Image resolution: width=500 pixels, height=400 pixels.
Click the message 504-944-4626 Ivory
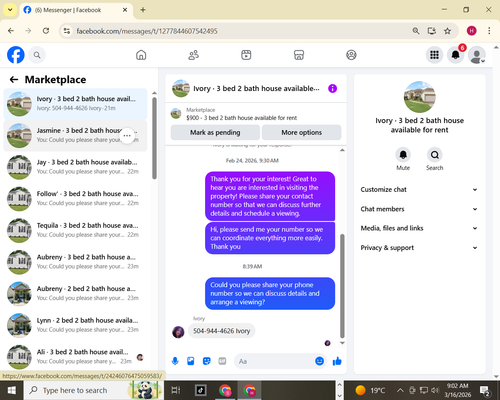[222, 331]
